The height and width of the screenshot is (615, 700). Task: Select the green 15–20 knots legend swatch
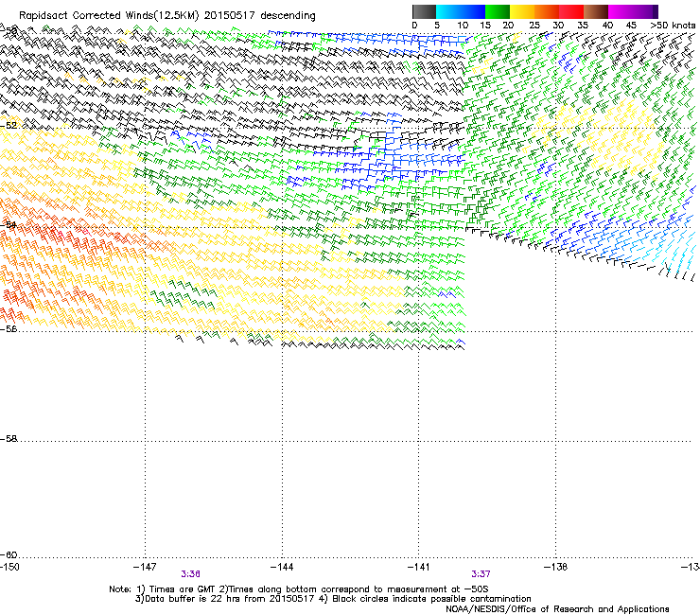click(x=498, y=11)
